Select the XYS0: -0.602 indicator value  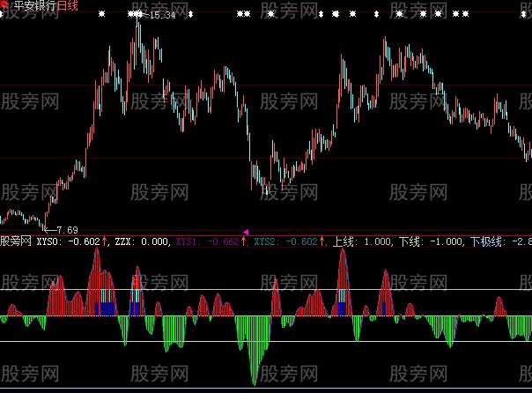click(68, 241)
